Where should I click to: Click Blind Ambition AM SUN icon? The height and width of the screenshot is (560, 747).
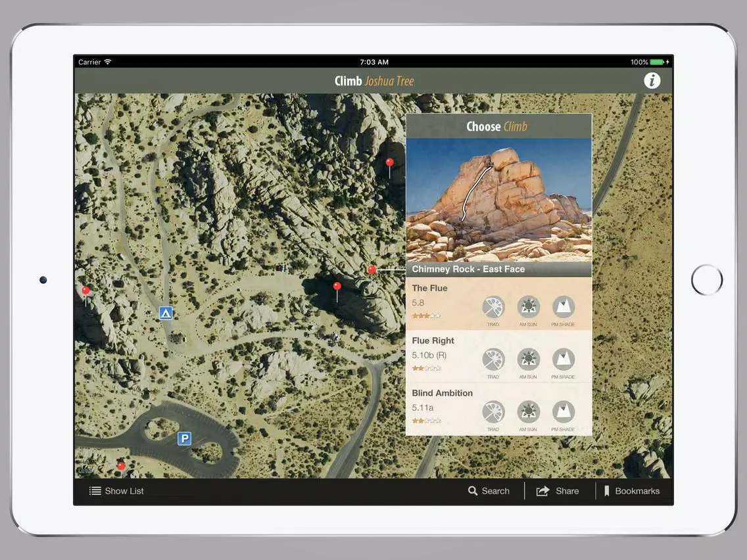(x=528, y=412)
